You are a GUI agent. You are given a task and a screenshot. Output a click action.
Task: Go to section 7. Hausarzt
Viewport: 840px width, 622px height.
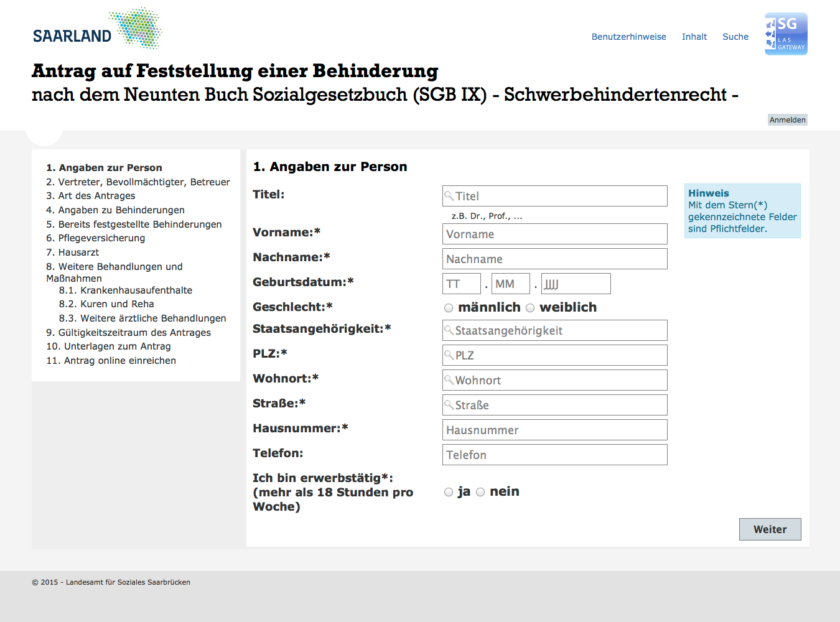tap(72, 253)
